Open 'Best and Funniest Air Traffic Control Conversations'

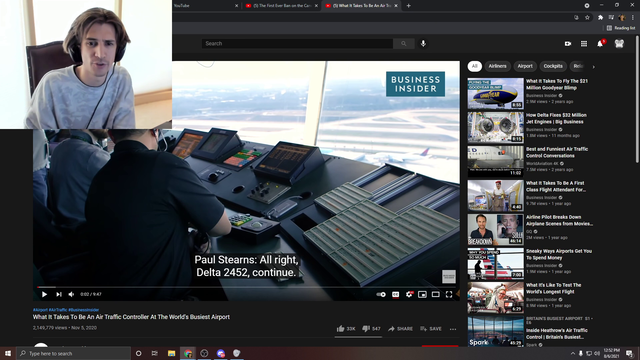pos(557,152)
